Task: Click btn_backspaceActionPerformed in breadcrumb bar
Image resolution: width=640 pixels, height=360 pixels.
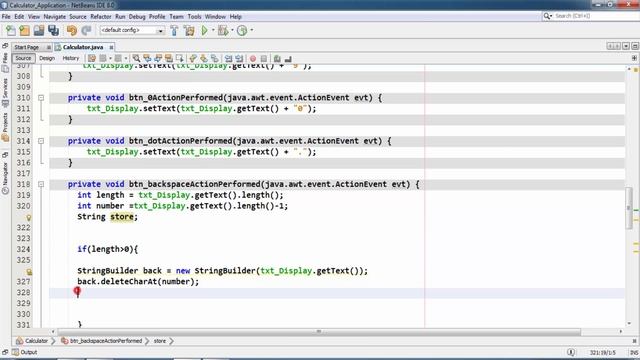Action: coord(102,341)
